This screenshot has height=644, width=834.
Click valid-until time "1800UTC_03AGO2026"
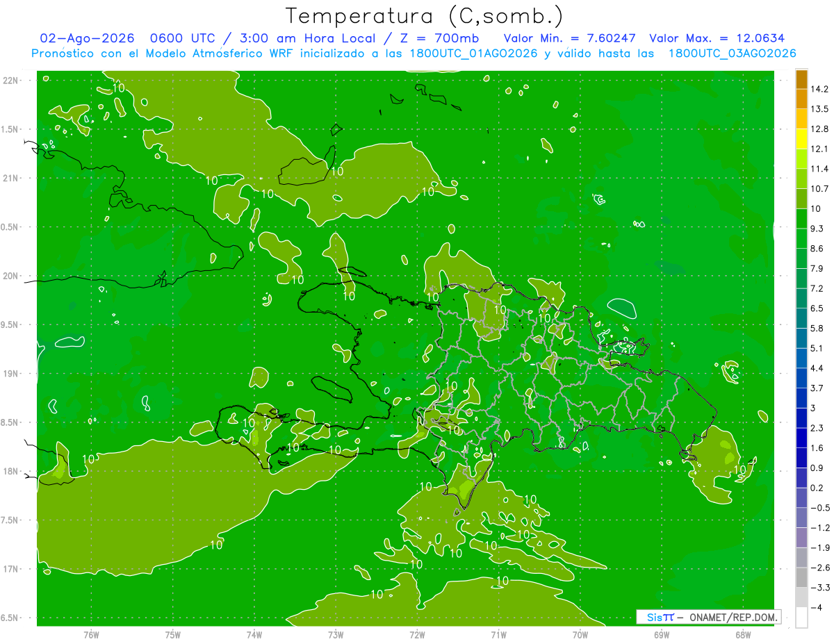point(732,53)
